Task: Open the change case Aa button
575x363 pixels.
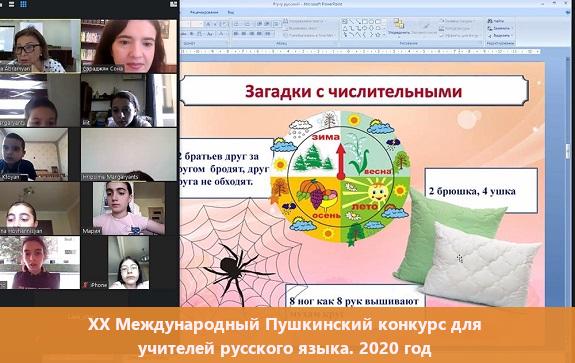Action: pyautogui.click(x=210, y=34)
